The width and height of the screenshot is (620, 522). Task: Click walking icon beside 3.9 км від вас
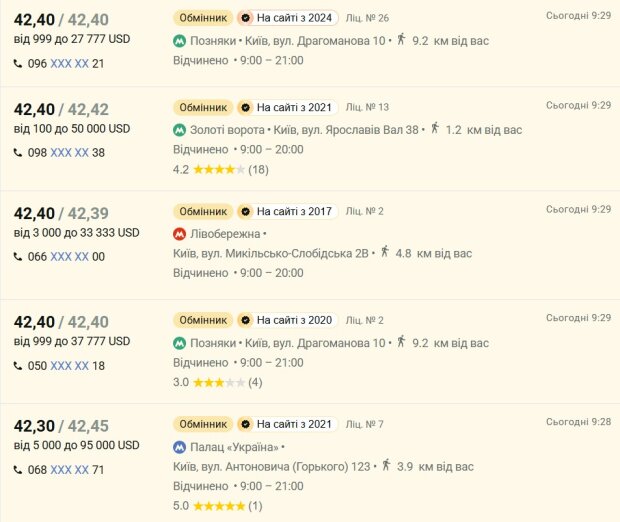(386, 465)
